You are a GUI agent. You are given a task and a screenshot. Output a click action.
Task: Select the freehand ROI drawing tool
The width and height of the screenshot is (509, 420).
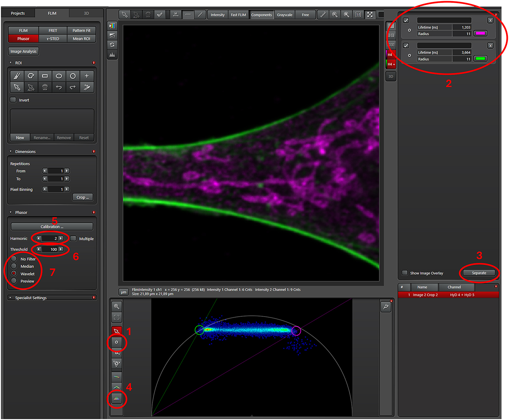click(16, 76)
